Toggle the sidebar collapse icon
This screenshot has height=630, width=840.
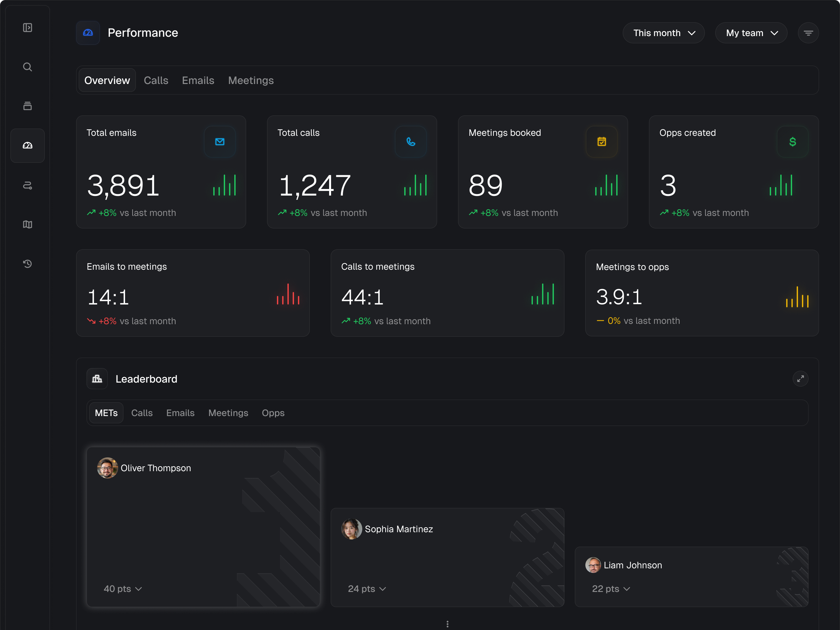coord(27,28)
